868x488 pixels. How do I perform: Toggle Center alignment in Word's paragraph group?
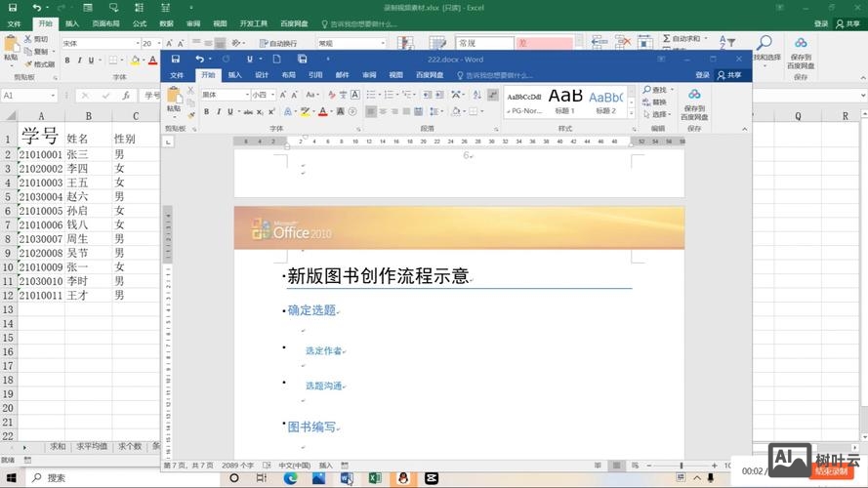(x=383, y=112)
